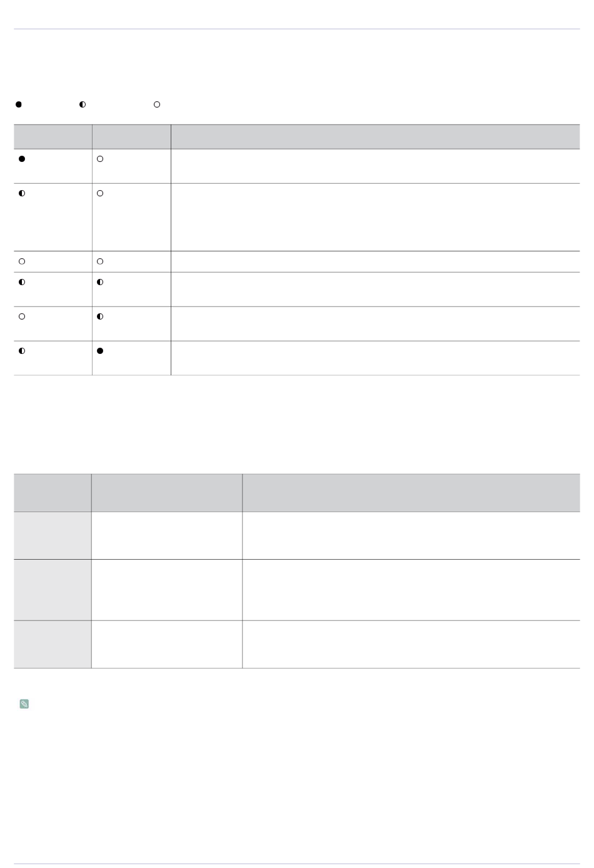
Task: Click half-filled circle in last row, first column
Action: pyautogui.click(x=22, y=351)
